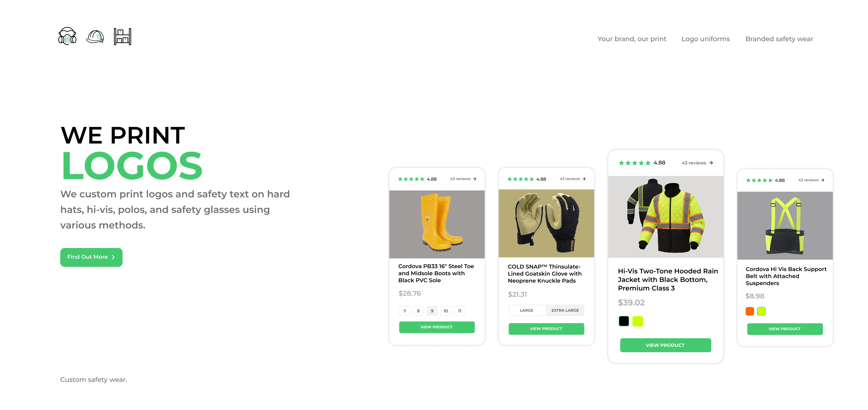Click reviews arrow on boots card
Viewport: 868px width, 410px height.
point(474,179)
